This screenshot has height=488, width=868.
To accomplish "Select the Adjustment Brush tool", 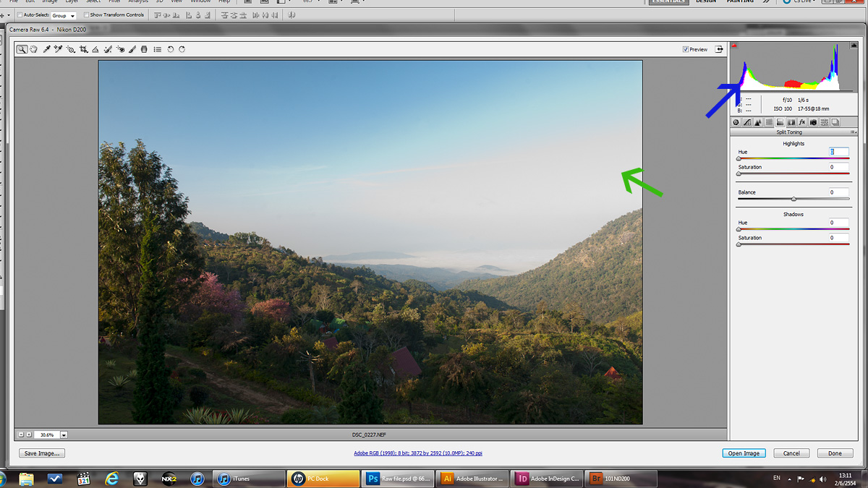I will tap(132, 49).
